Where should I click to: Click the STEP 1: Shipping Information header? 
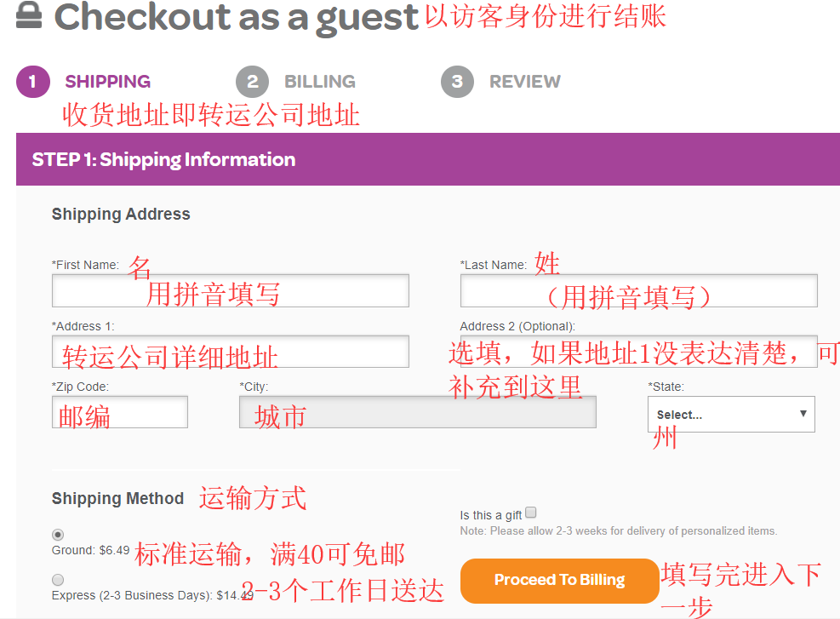tap(163, 160)
